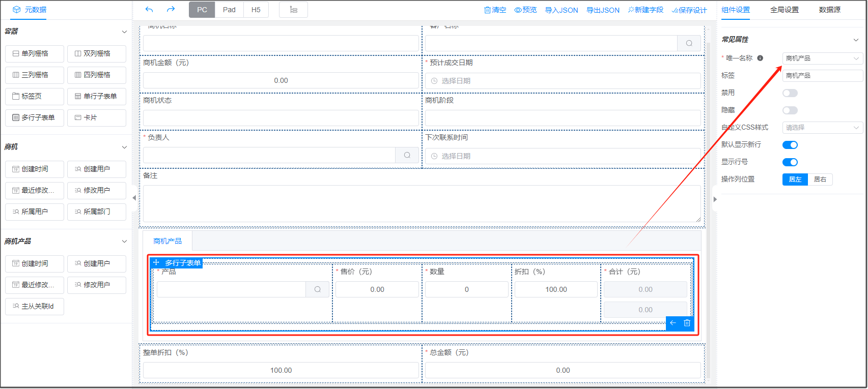Toggle the 禁用 switch
Viewport: 868px width, 389px height.
790,93
